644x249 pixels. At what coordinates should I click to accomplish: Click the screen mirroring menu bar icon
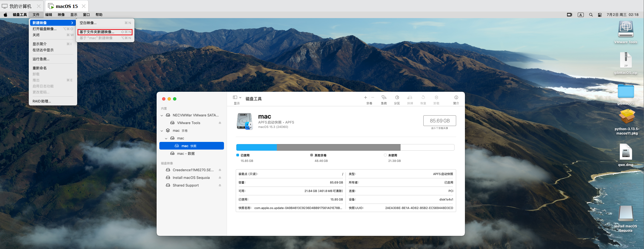point(570,15)
